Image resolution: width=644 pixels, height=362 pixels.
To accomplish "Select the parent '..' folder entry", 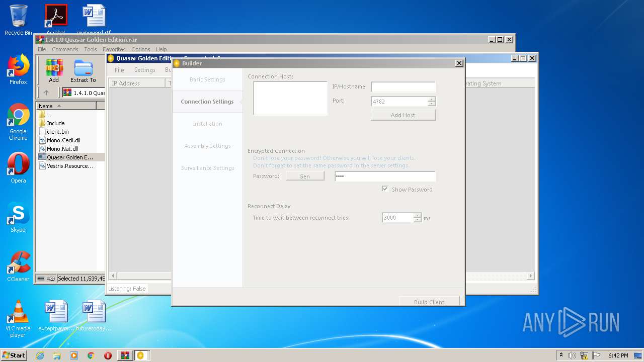I will (48, 115).
